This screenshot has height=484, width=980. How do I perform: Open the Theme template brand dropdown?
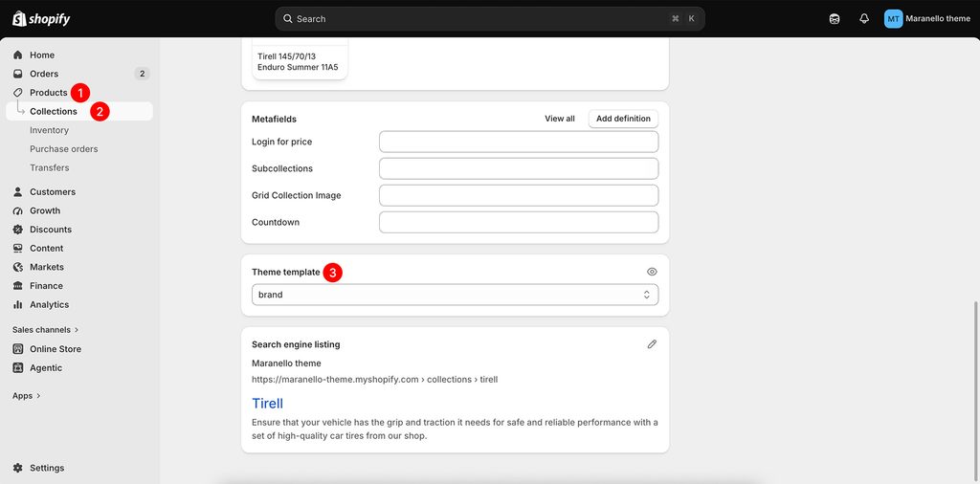click(x=455, y=295)
